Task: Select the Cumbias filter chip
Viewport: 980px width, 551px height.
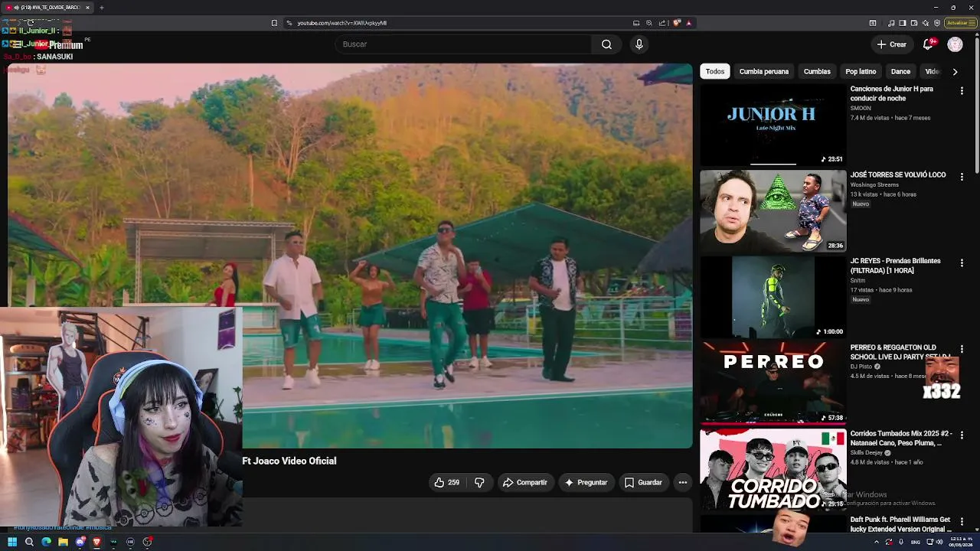Action: click(x=817, y=71)
